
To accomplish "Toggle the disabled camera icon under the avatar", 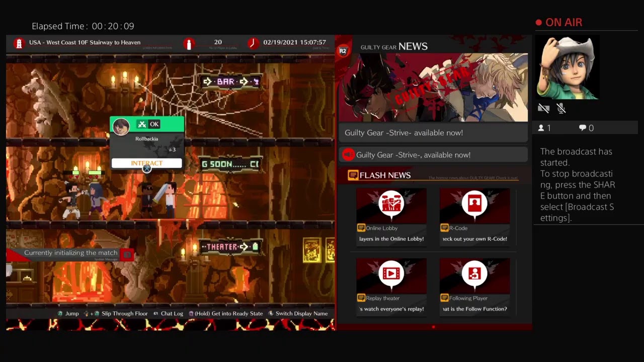I will [x=543, y=108].
